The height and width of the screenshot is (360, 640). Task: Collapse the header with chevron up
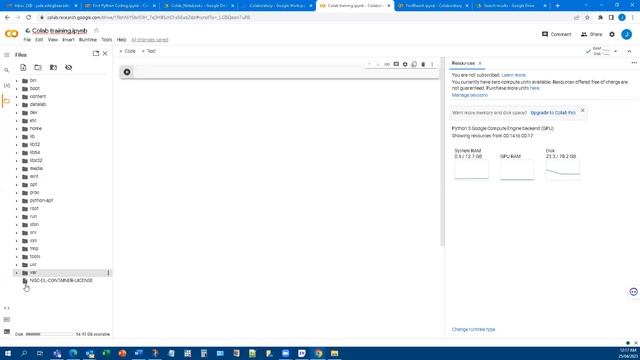(x=629, y=51)
